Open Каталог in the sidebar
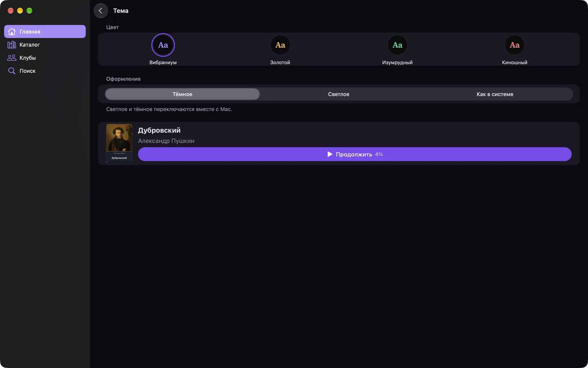 [x=45, y=45]
